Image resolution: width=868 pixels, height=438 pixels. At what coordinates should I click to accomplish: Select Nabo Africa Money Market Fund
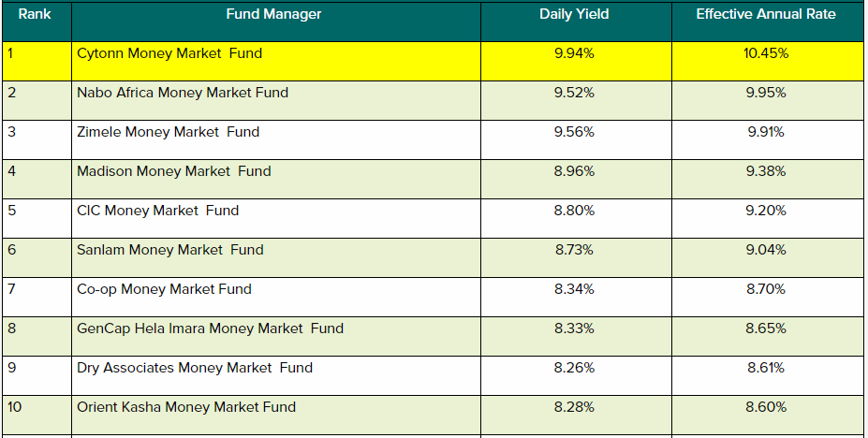tap(183, 93)
